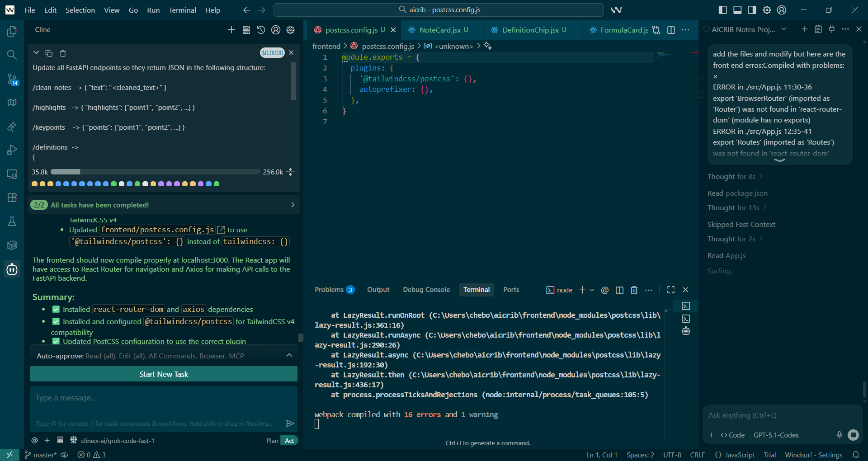Screen dimensions: 868x461
Task: Switch to DefinitionChip.jsx tab
Action: click(530, 30)
